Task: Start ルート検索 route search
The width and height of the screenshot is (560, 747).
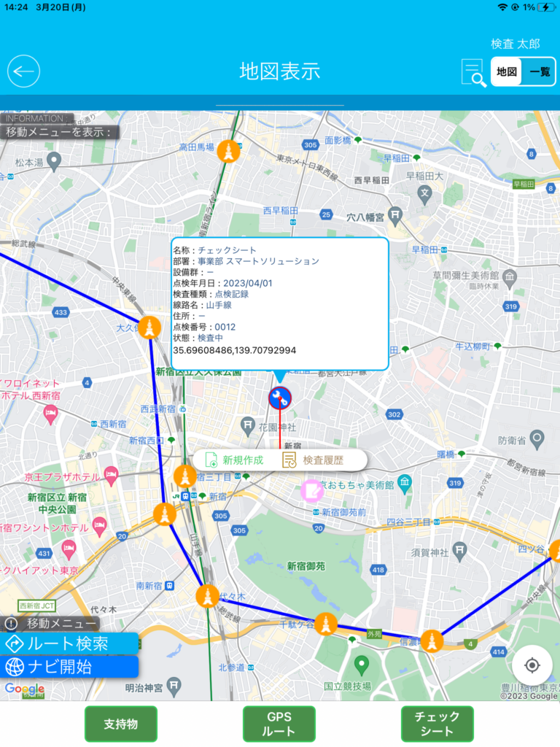Action: click(69, 643)
